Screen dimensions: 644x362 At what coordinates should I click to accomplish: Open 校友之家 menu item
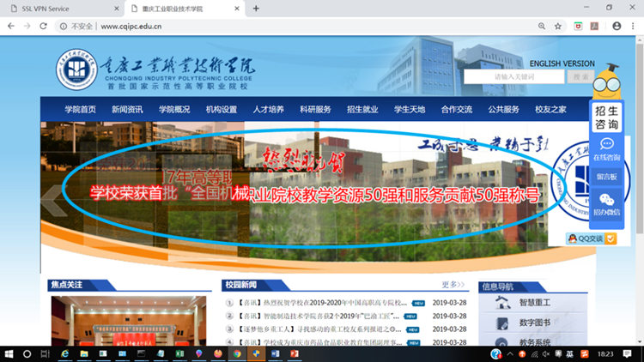click(x=550, y=110)
